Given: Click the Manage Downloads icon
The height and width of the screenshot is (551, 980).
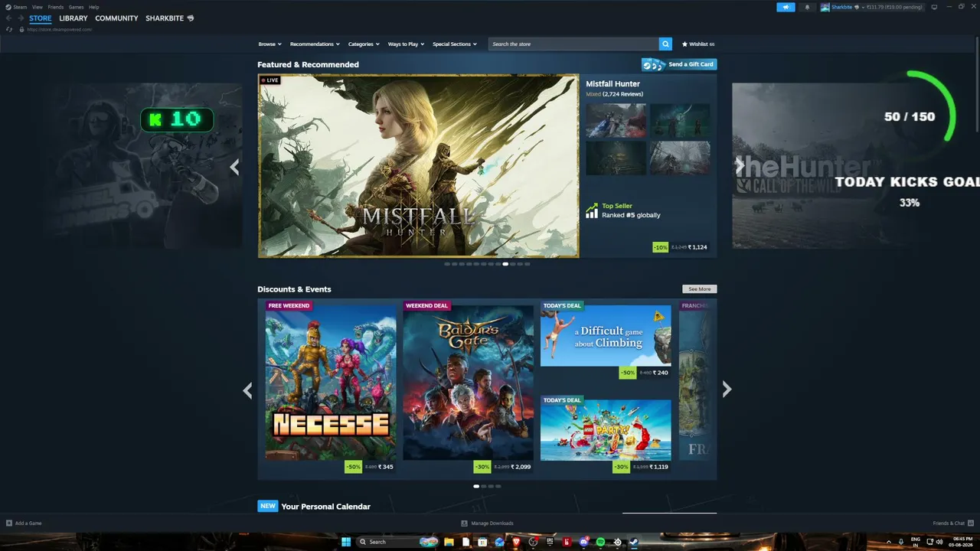Looking at the screenshot, I should 464,523.
